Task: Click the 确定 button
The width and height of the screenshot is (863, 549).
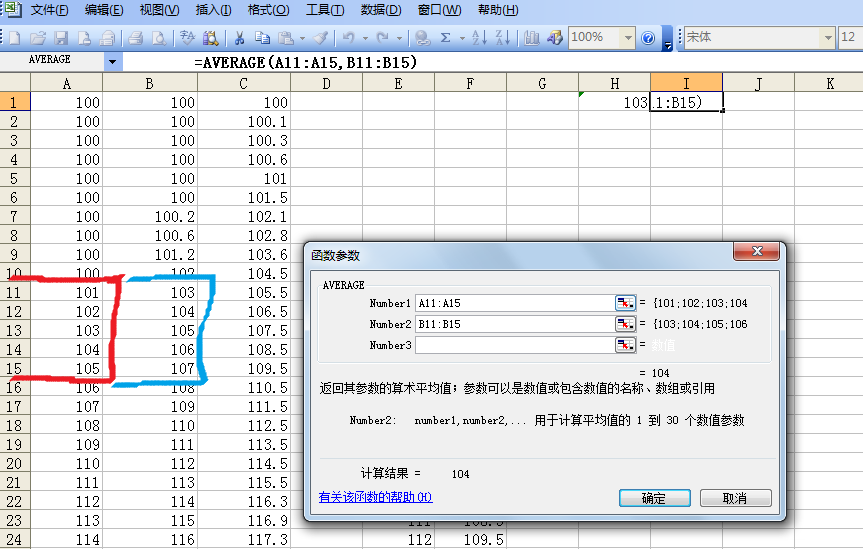Action: 654,498
